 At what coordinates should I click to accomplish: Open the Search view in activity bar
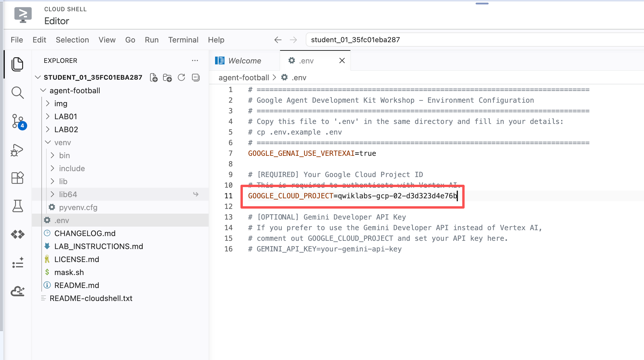[x=17, y=93]
